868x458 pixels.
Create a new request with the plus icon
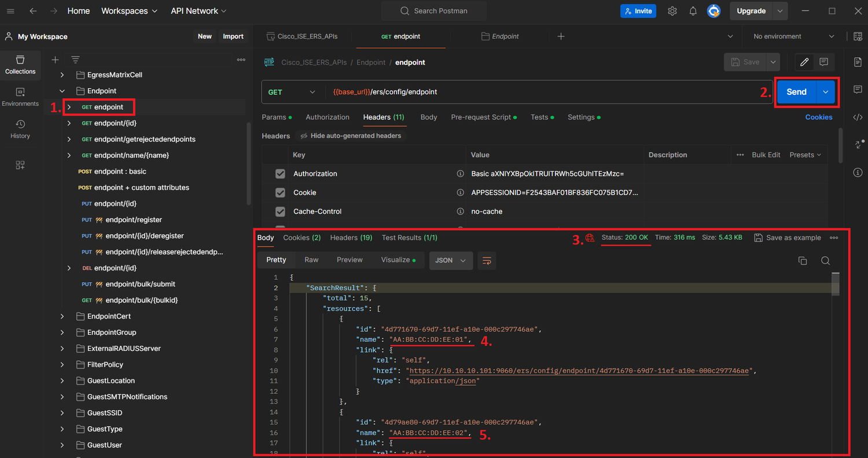point(54,59)
